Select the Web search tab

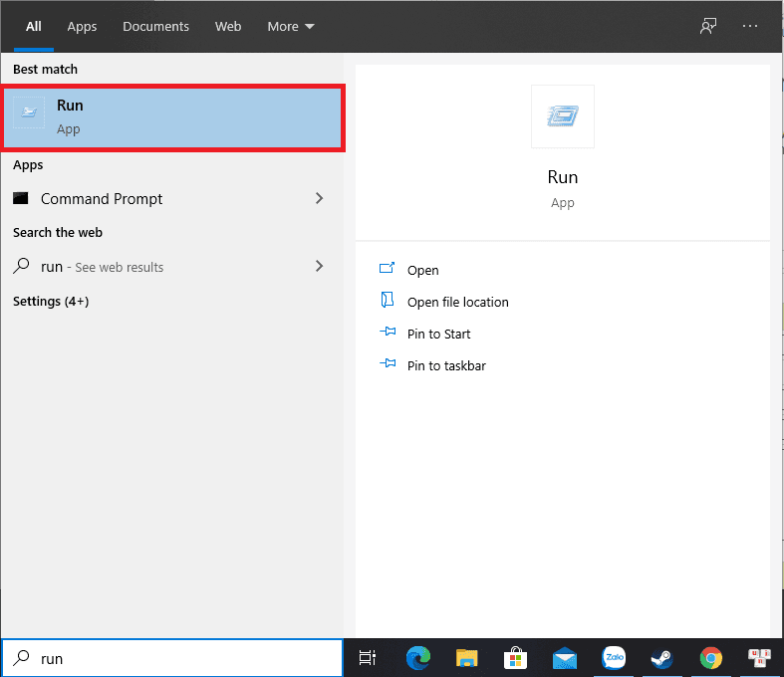click(228, 26)
